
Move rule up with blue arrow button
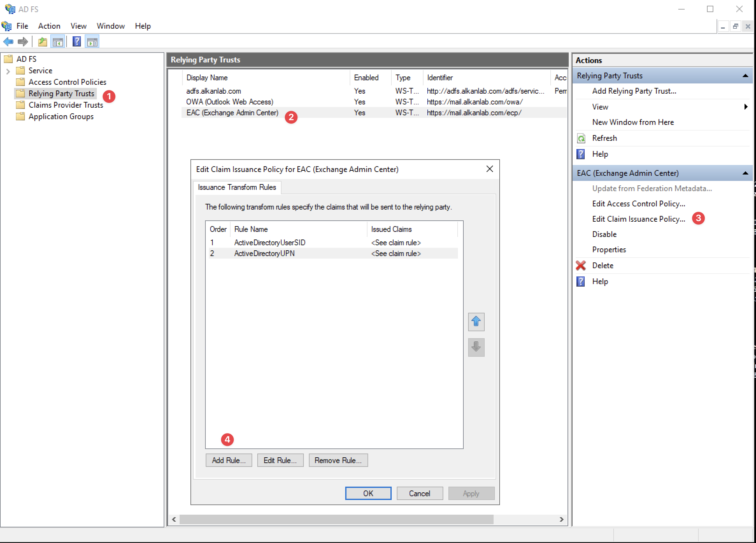click(x=476, y=322)
